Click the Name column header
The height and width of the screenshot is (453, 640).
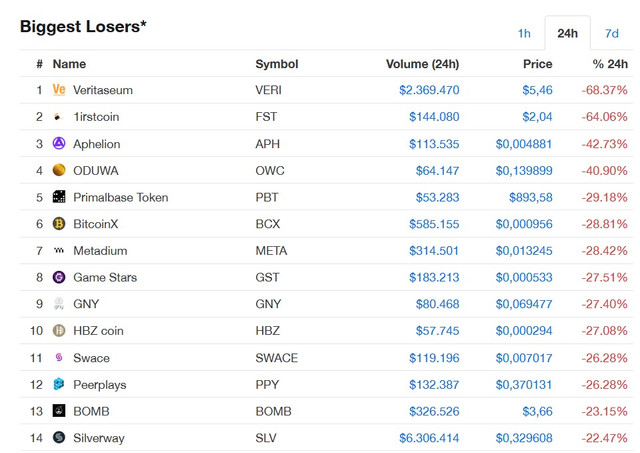pos(69,64)
